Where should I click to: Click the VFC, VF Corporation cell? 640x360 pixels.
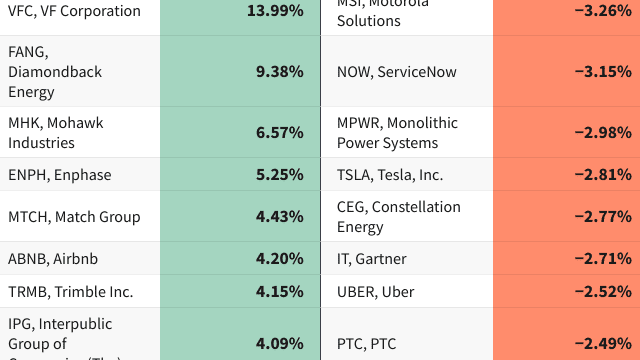tap(80, 11)
